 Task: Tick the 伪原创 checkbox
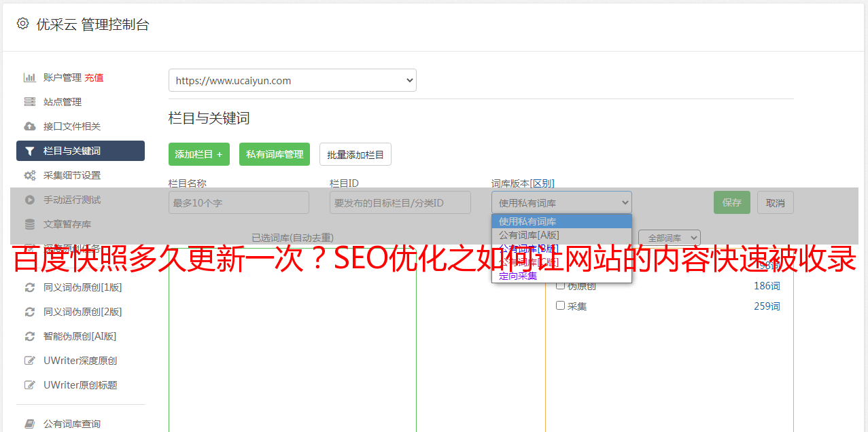(561, 285)
